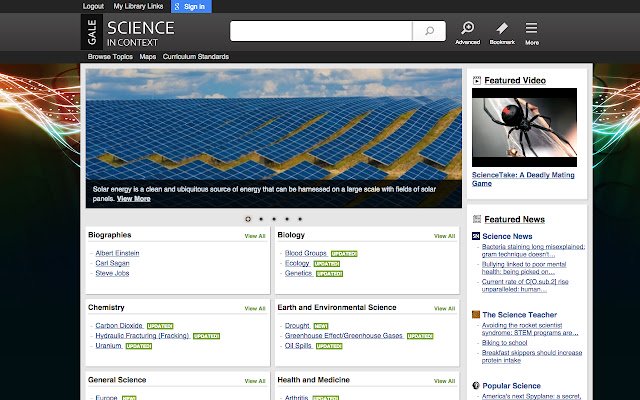
Task: Click the search magnifier button
Action: (429, 31)
